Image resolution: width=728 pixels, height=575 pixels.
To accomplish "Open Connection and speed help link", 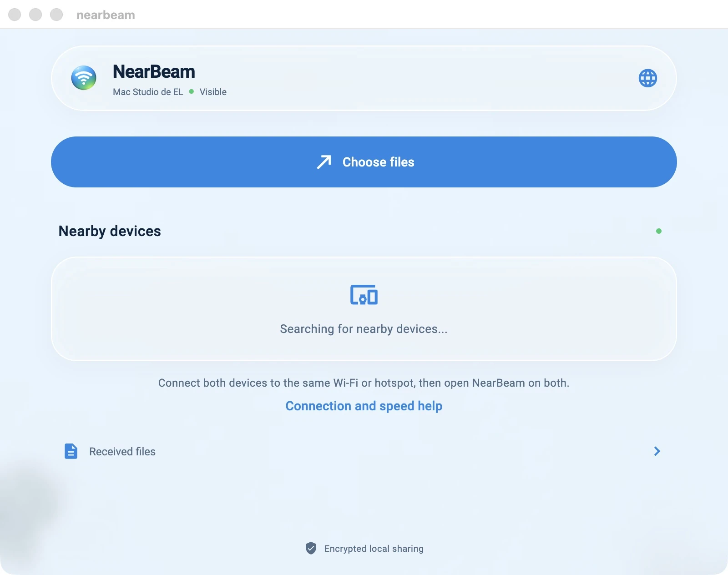I will tap(364, 406).
